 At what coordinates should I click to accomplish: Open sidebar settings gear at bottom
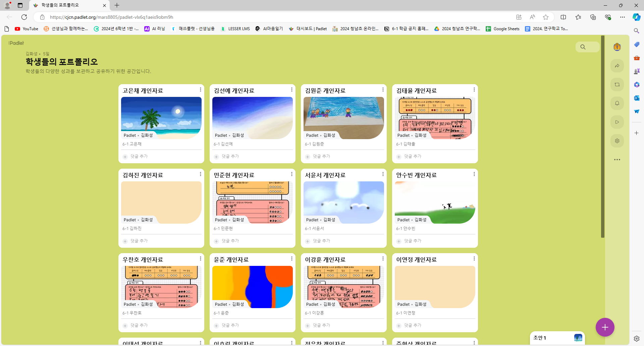tap(636, 339)
